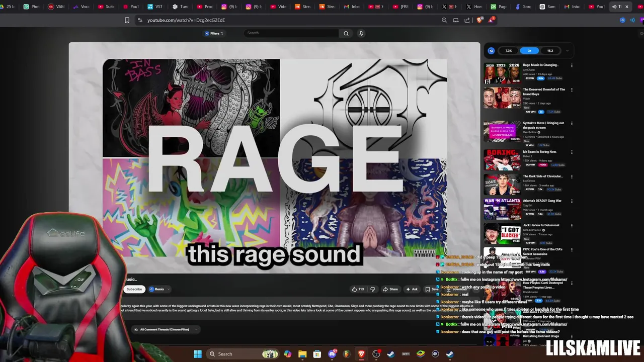
Task: Open BlueStacks icon in the taskbar
Action: pos(421,354)
